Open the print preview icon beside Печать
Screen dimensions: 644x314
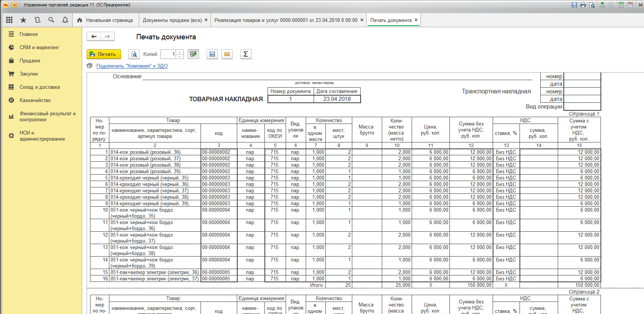click(x=134, y=54)
